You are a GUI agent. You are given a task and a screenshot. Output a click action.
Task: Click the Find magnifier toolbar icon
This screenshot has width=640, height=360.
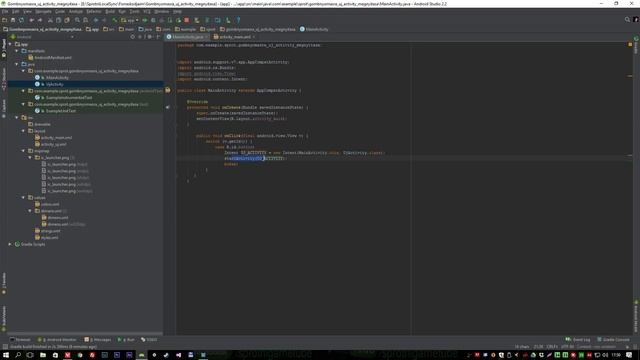77,20
